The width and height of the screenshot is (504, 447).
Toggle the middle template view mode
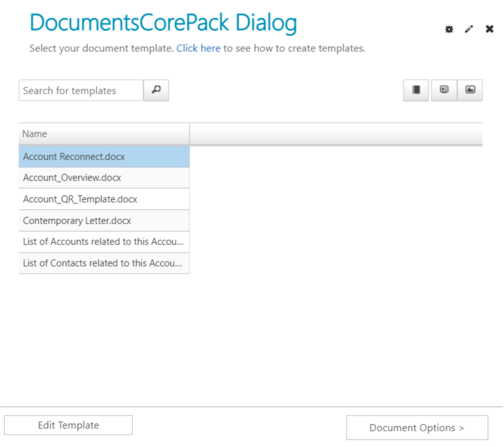443,90
